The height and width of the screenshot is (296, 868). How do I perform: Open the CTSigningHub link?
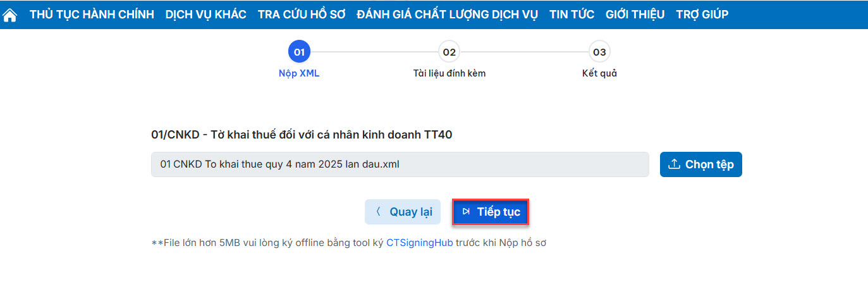click(x=419, y=242)
